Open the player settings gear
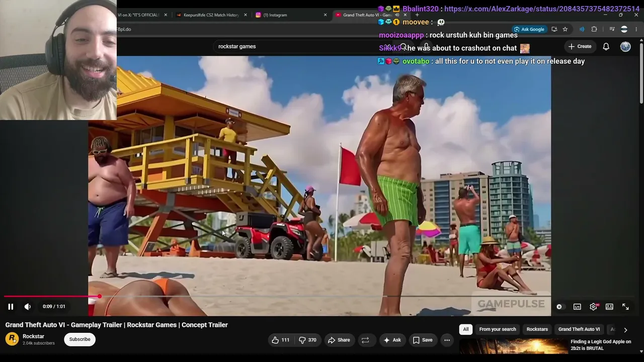The image size is (644, 362). 594,307
